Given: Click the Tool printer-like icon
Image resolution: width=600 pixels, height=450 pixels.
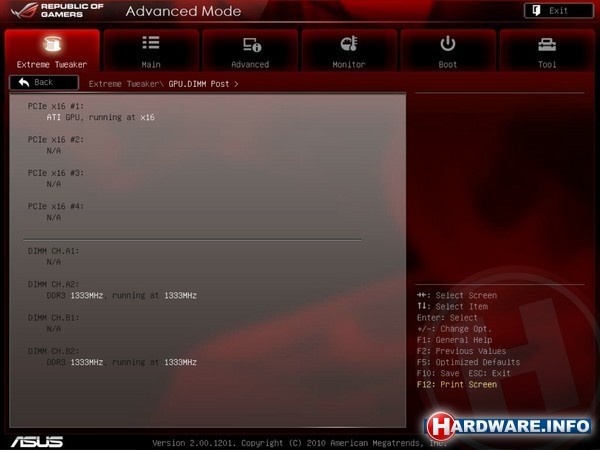Looking at the screenshot, I should 547,44.
